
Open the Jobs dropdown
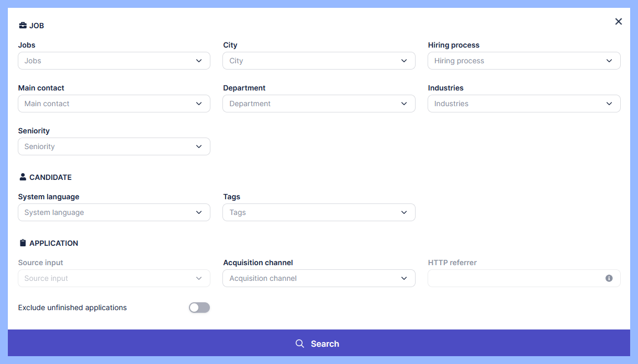[x=114, y=61]
